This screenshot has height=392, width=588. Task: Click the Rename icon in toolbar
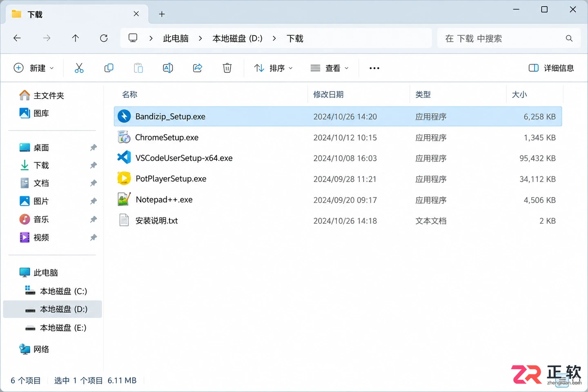click(x=168, y=68)
